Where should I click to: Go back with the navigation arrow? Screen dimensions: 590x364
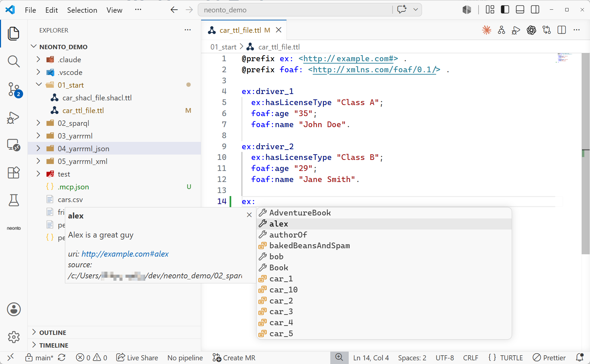coord(174,10)
